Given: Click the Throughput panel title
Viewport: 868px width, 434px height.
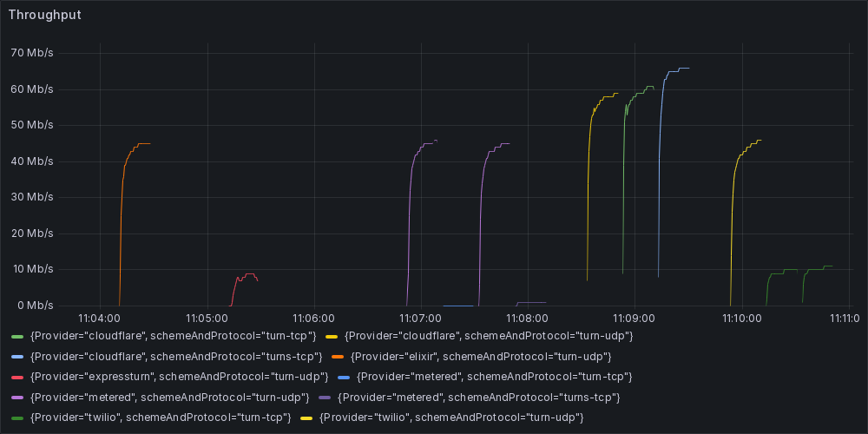Looking at the screenshot, I should (45, 15).
